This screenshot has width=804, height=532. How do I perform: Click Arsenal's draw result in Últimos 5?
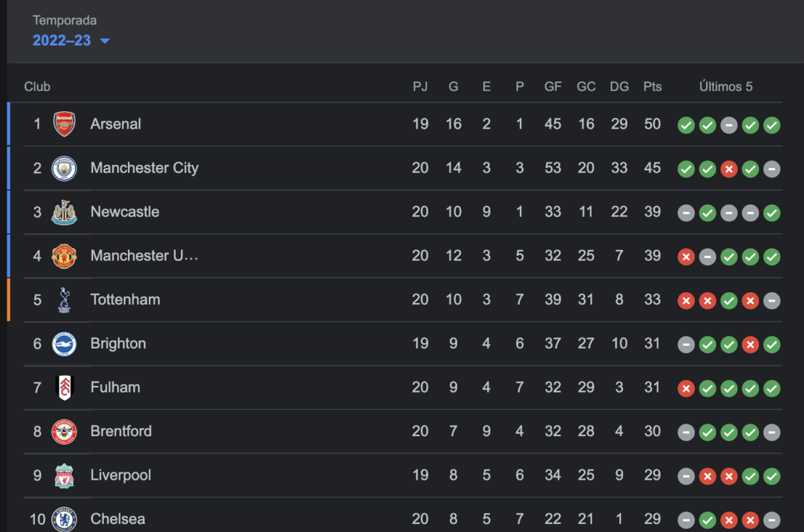[729, 125]
